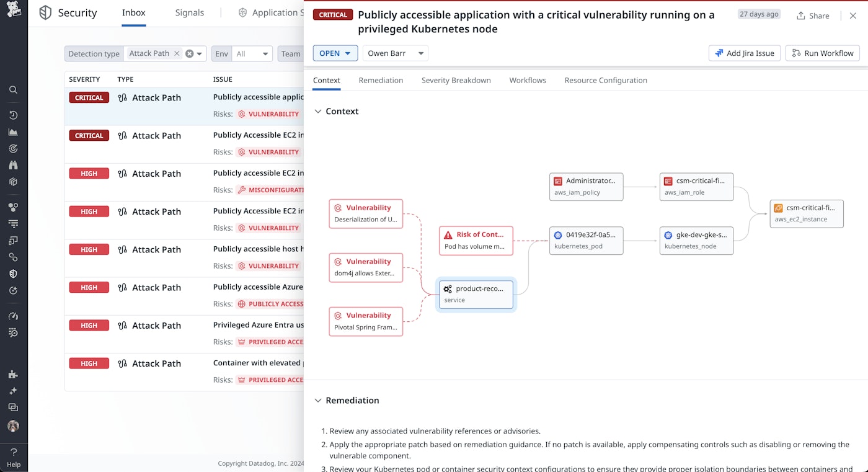
Task: Click the Attack Path icon in the Container with elevated row
Action: point(123,363)
